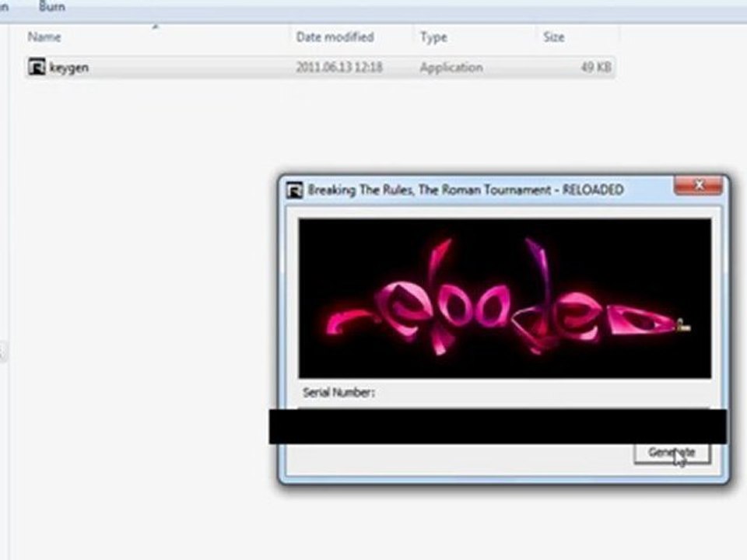Click the Serial Number label
This screenshot has width=747, height=560.
pyautogui.click(x=338, y=392)
